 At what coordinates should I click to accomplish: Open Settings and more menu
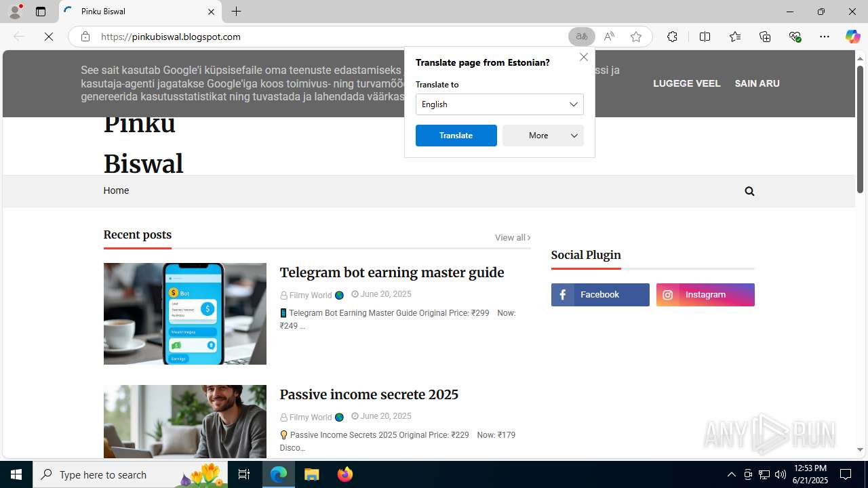point(825,37)
